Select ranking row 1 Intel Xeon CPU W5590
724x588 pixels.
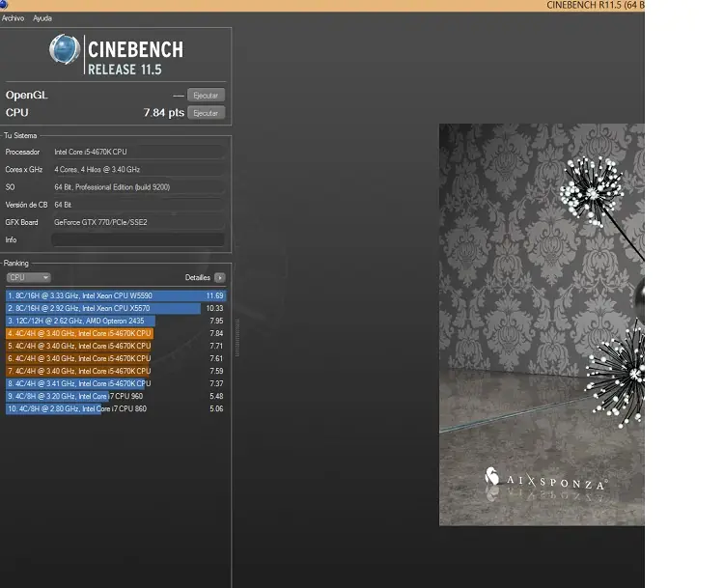coord(116,295)
